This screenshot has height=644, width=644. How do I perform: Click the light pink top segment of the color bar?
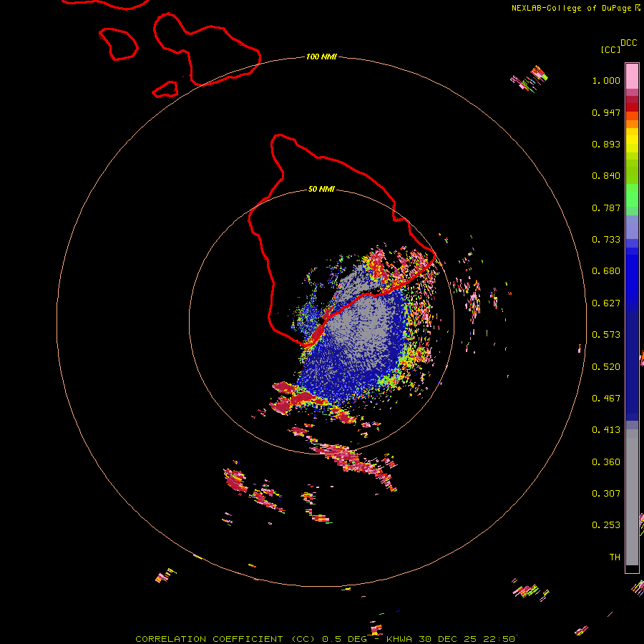pos(632,77)
